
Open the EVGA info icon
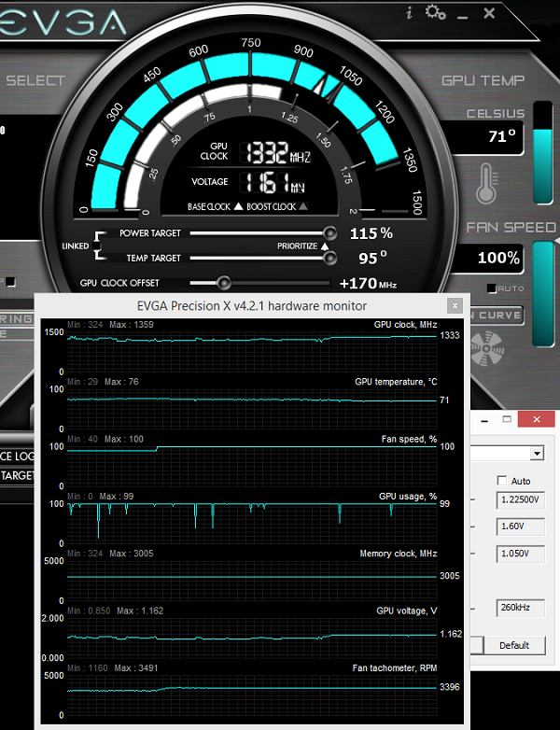[409, 12]
